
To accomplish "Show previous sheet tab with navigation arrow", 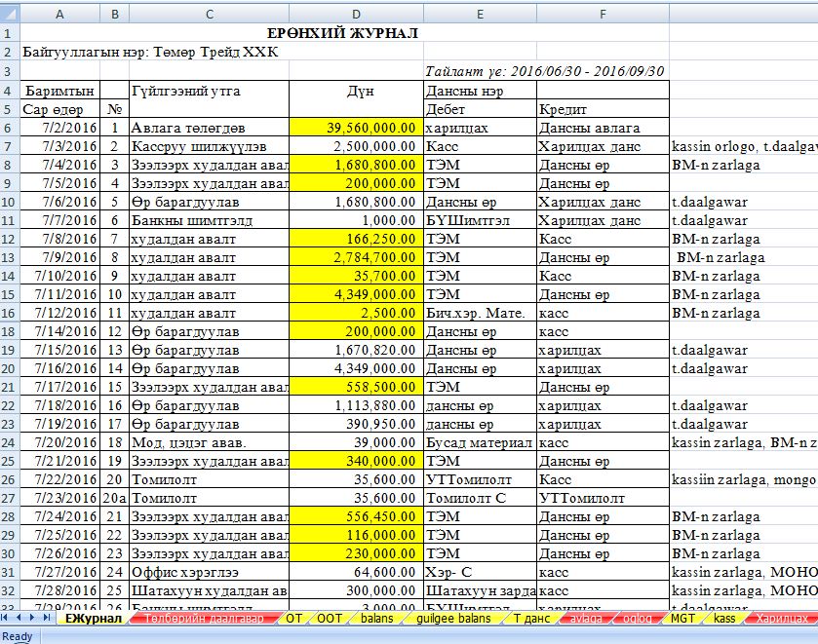I will click(19, 618).
